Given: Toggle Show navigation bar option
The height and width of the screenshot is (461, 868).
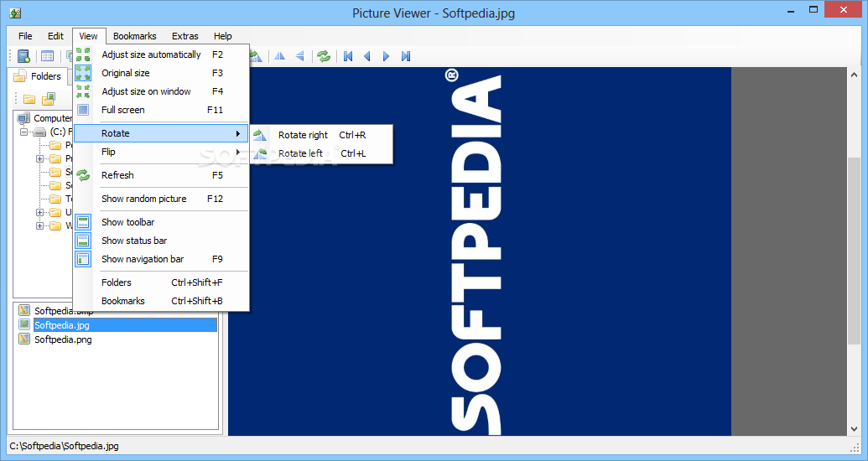Looking at the screenshot, I should point(160,258).
